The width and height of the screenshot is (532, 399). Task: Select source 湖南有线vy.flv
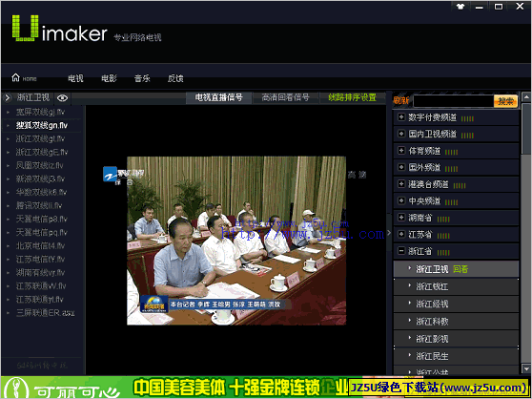click(41, 273)
